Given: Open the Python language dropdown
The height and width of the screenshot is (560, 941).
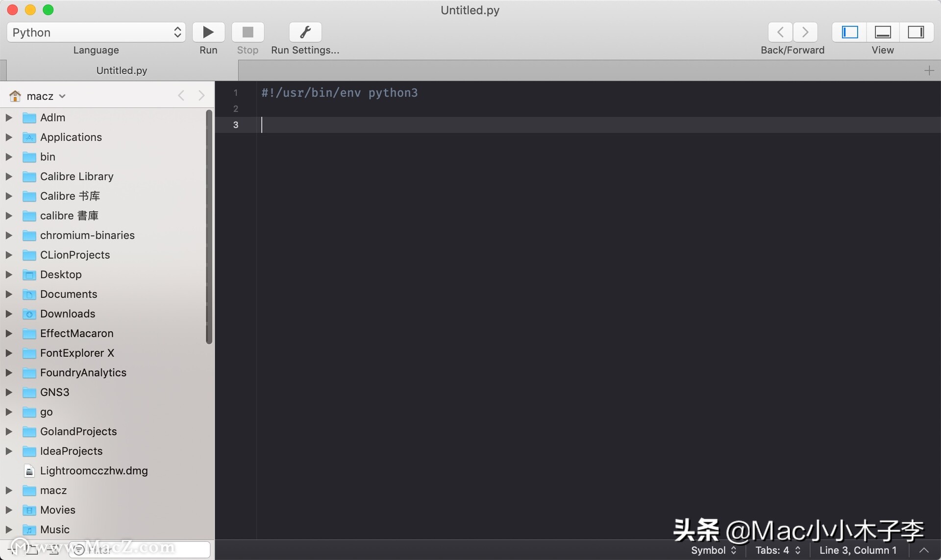Looking at the screenshot, I should pyautogui.click(x=96, y=32).
